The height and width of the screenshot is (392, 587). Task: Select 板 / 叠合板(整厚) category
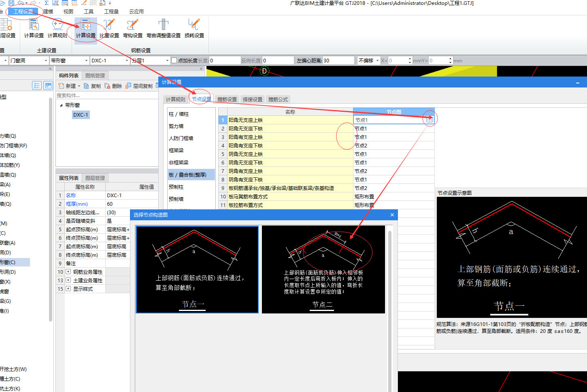tap(191, 175)
